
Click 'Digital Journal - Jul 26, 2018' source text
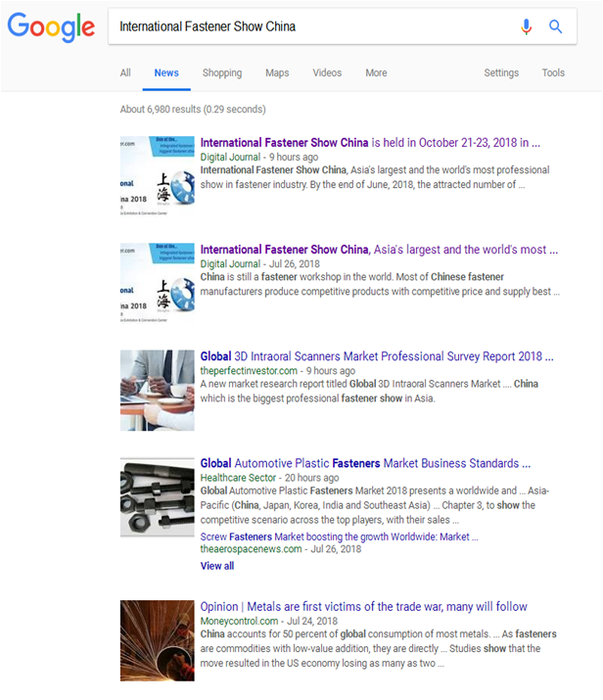coord(259,263)
